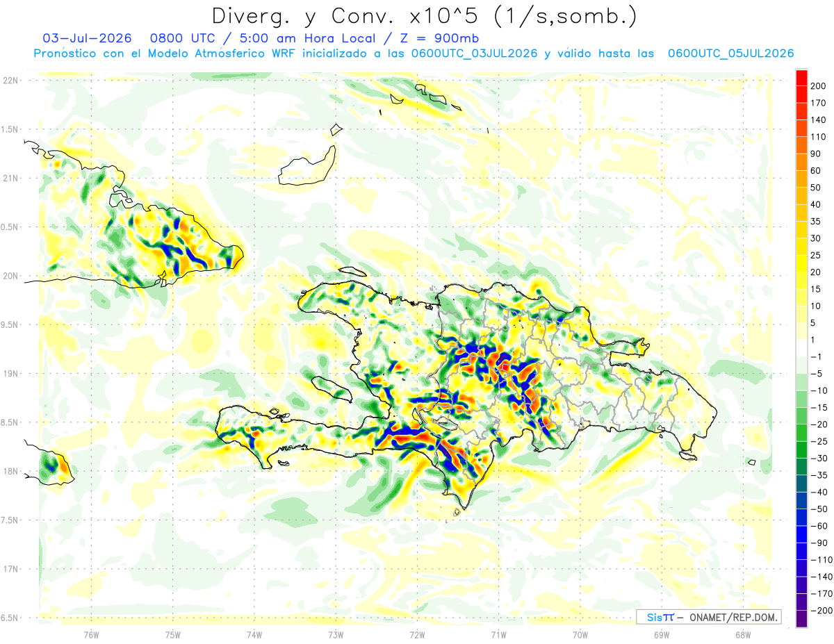Click the "76W" longitude axis label
The image size is (834, 644).
click(91, 634)
